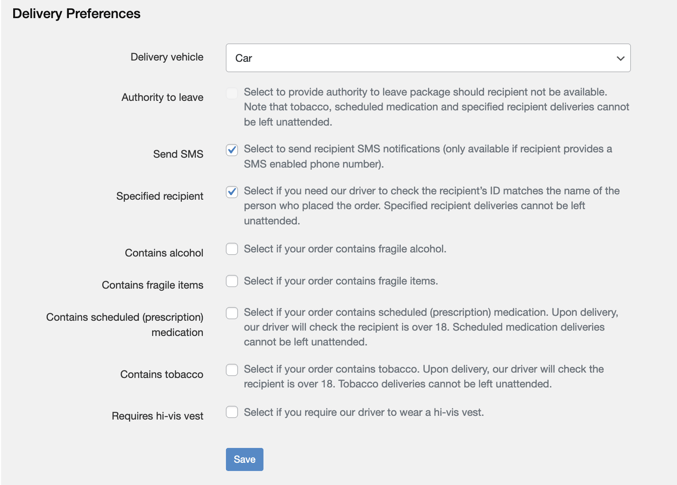677x485 pixels.
Task: Uncheck the Specified recipient checkbox
Action: coord(232,191)
